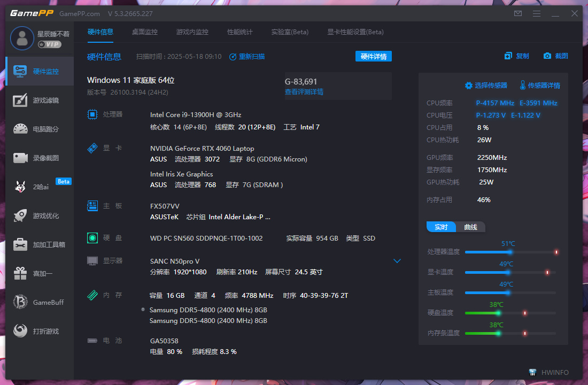Click the 主板 motherboard icon
Screen dimensions: 588x385
[92, 206]
